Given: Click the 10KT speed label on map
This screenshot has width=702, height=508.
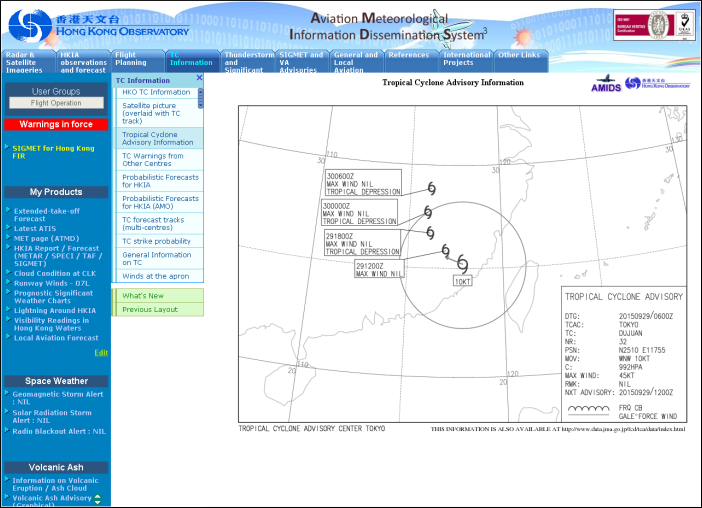Looking at the screenshot, I should 462,282.
